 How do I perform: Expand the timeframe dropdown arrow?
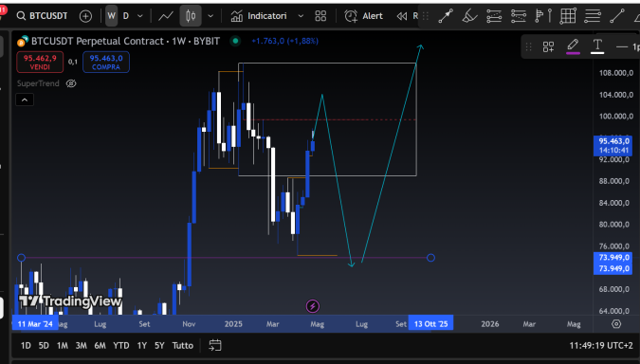140,16
